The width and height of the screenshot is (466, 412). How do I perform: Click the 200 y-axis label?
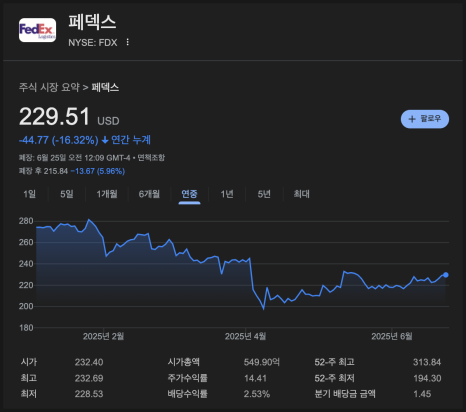tap(26, 306)
